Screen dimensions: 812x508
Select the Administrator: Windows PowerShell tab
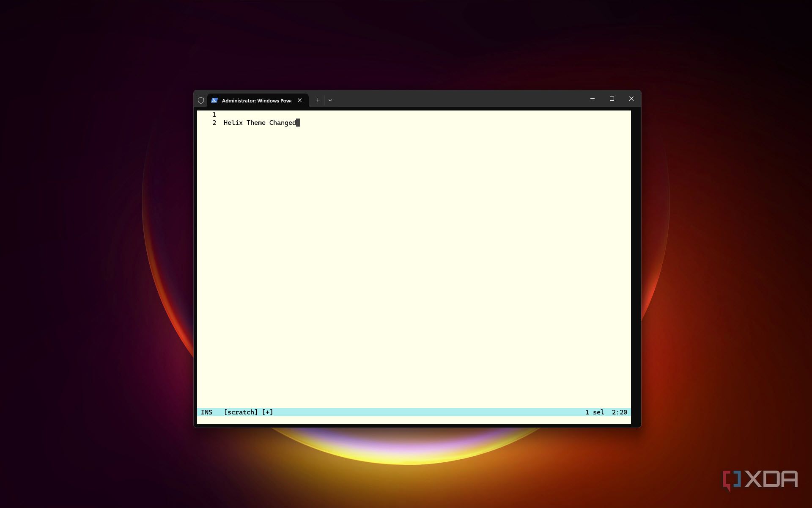pyautogui.click(x=256, y=100)
